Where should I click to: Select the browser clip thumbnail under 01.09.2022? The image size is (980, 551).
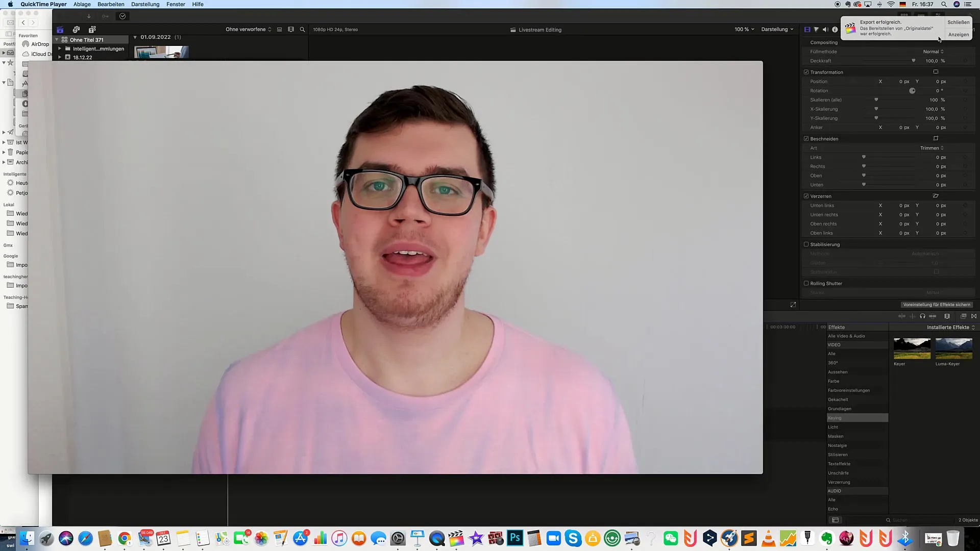click(161, 52)
